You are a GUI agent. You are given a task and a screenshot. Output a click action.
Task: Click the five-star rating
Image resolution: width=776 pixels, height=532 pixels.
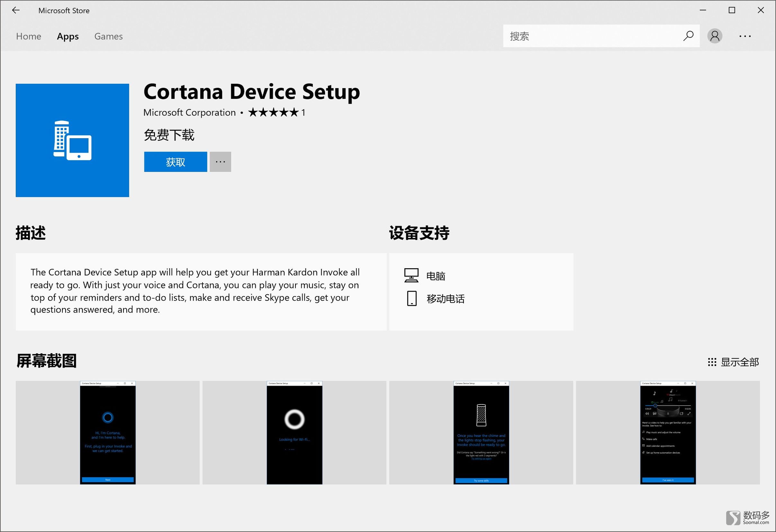click(x=273, y=112)
